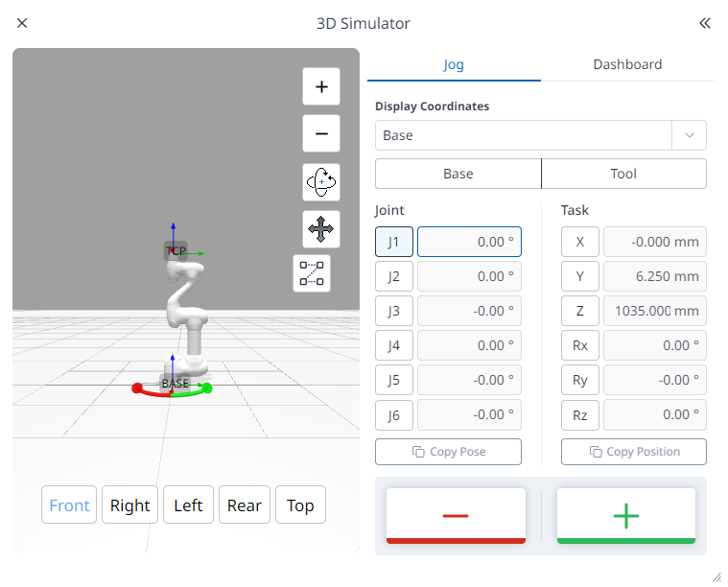Switch to the Dashboard tab
728x587 pixels.
tap(627, 64)
